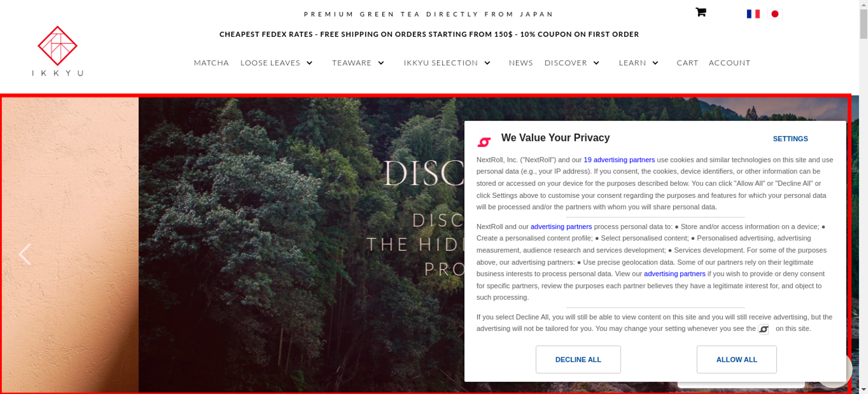Switch to French language flag

pyautogui.click(x=753, y=14)
